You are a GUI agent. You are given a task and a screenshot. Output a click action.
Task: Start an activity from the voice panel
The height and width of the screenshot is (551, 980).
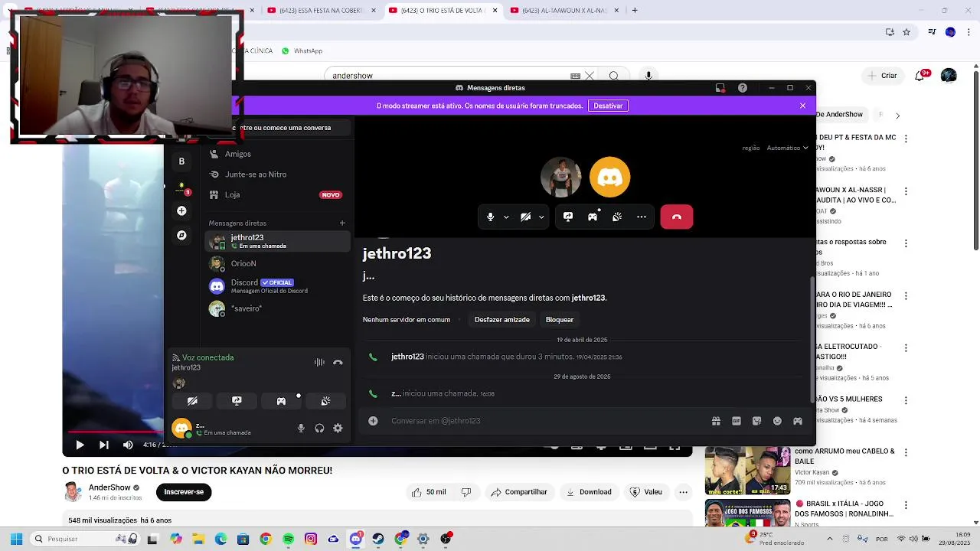(x=281, y=401)
